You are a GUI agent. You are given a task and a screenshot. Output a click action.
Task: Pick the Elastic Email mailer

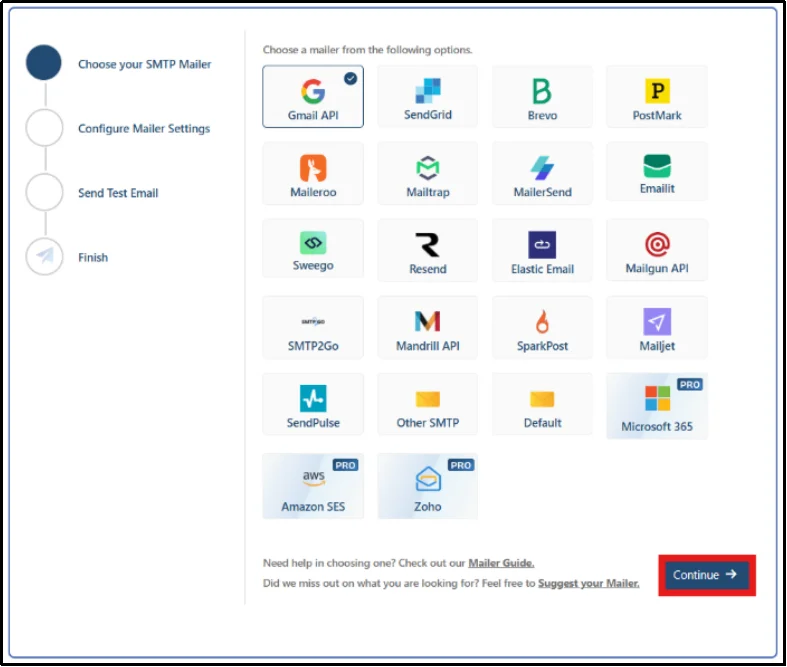[x=542, y=250]
